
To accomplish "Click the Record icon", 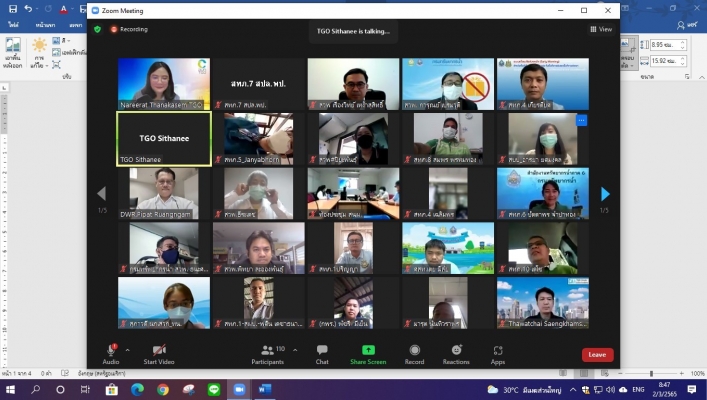I will (x=414, y=351).
